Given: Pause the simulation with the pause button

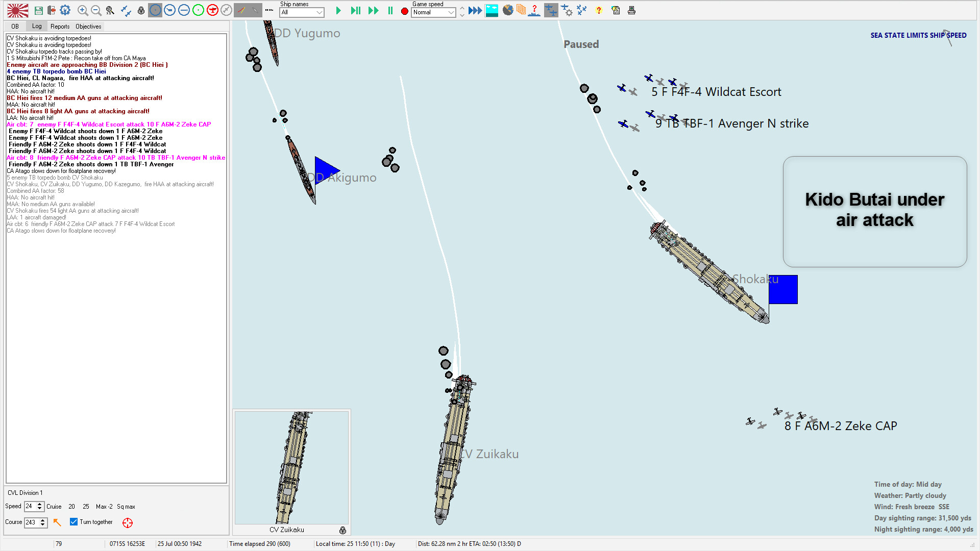Looking at the screenshot, I should point(390,10).
